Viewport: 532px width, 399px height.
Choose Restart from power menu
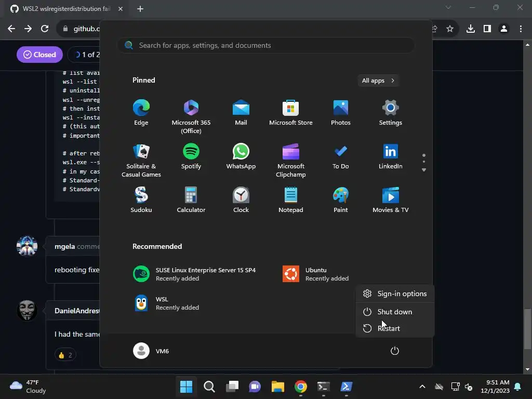point(395,328)
